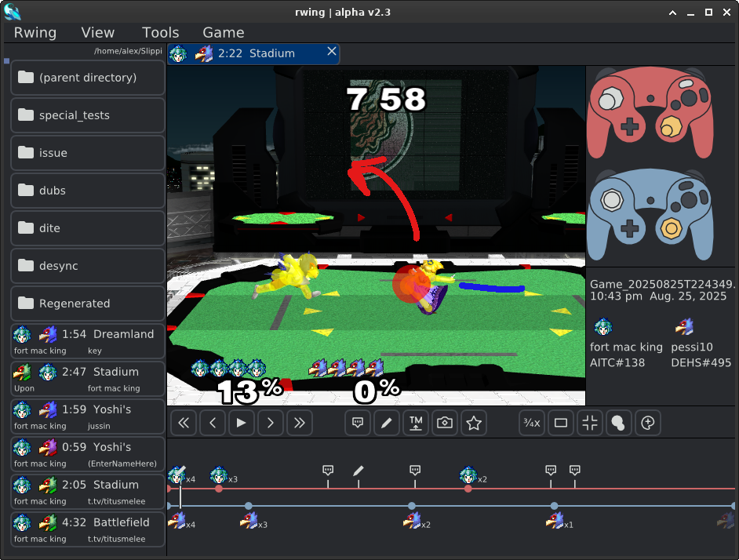Load the 2:05 Stadium replay
This screenshot has height=560, width=739.
(x=88, y=492)
